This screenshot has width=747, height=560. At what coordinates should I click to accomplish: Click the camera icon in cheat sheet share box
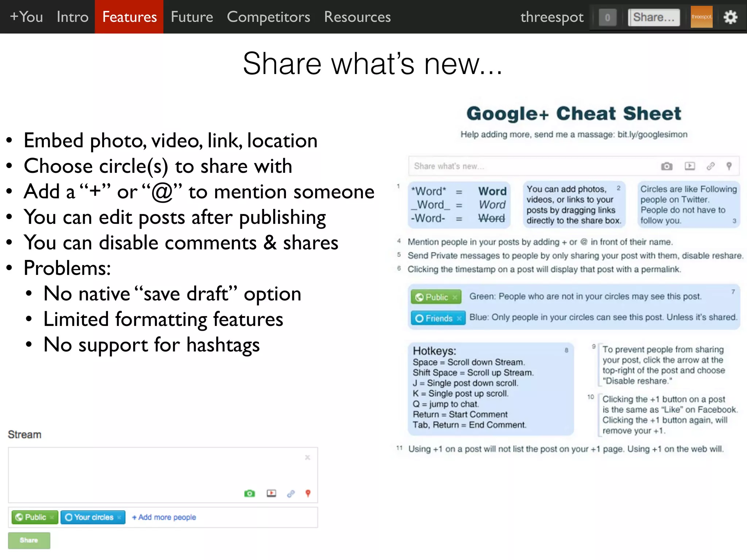pyautogui.click(x=667, y=166)
